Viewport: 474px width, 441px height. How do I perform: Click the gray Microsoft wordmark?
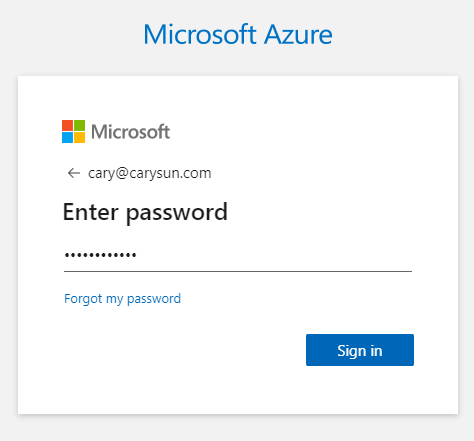pyautogui.click(x=131, y=132)
